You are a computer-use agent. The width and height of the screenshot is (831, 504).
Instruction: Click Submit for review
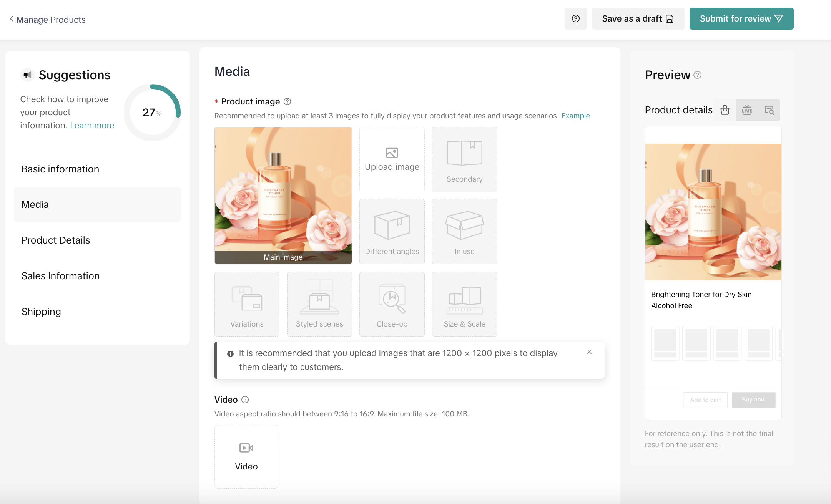(x=741, y=18)
